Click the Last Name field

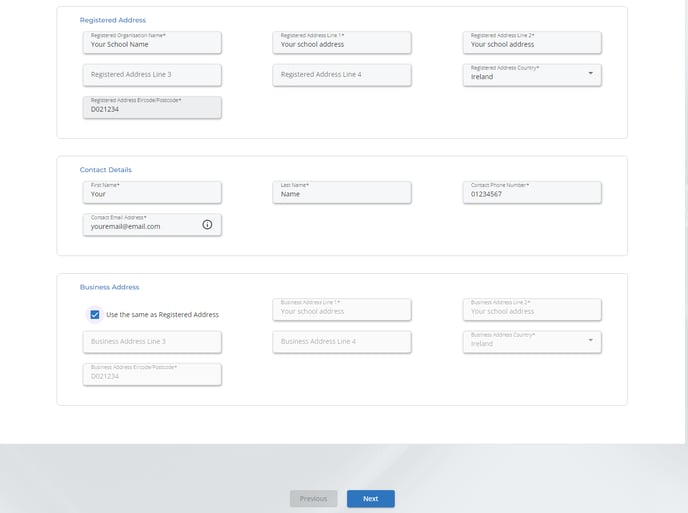pos(342,192)
